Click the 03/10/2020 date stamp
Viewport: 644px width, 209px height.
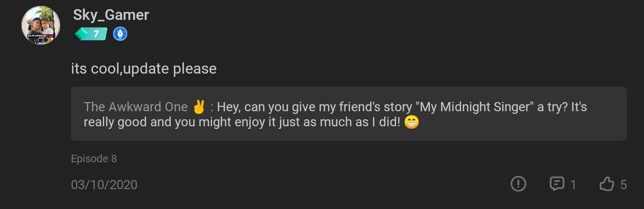click(104, 185)
